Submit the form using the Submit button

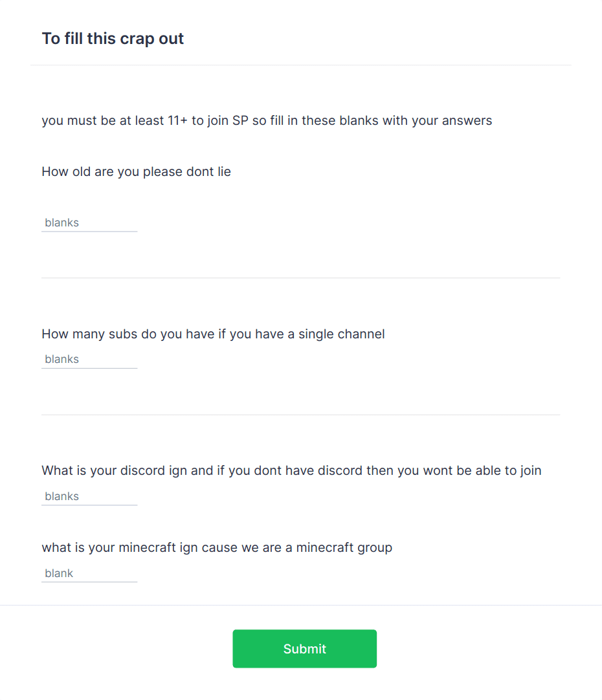[305, 649]
